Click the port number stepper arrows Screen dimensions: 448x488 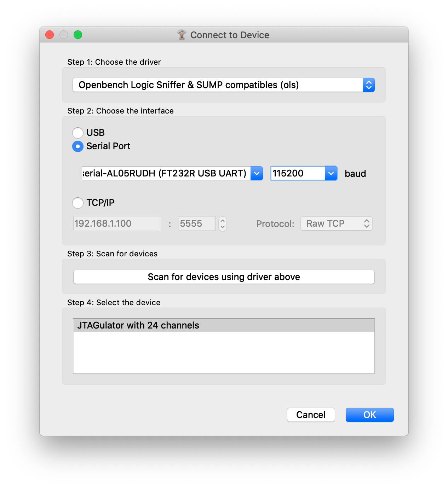(223, 223)
